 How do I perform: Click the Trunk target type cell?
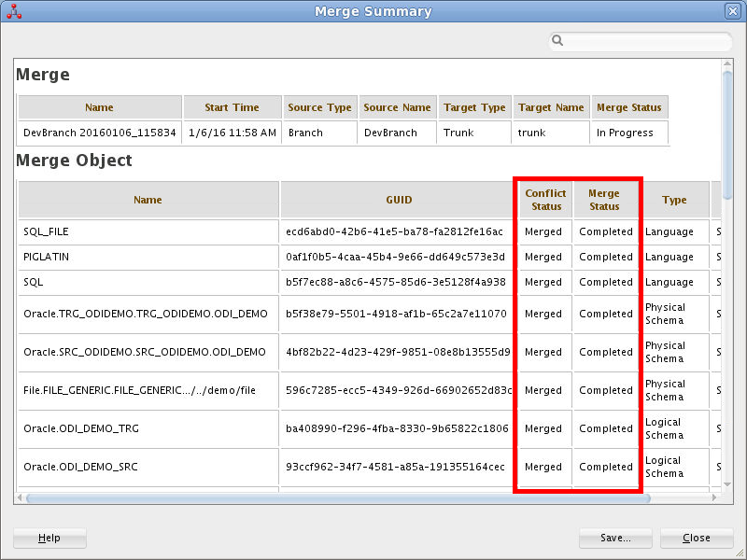(x=475, y=133)
